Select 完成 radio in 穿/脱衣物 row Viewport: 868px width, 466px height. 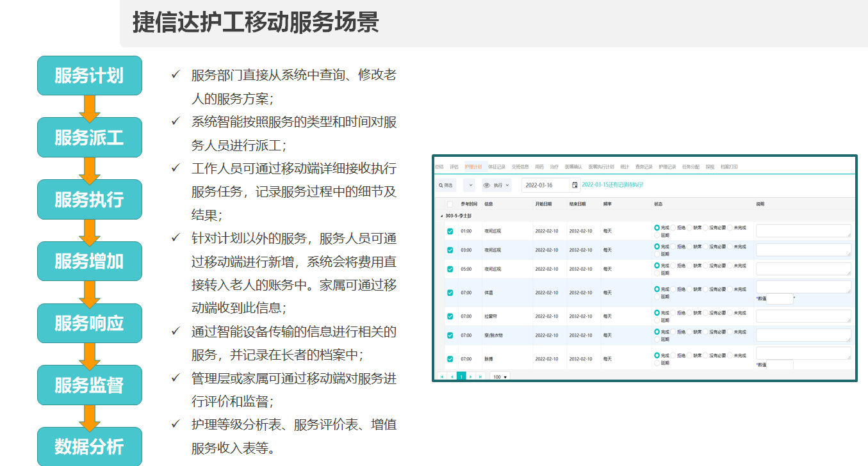pyautogui.click(x=657, y=332)
